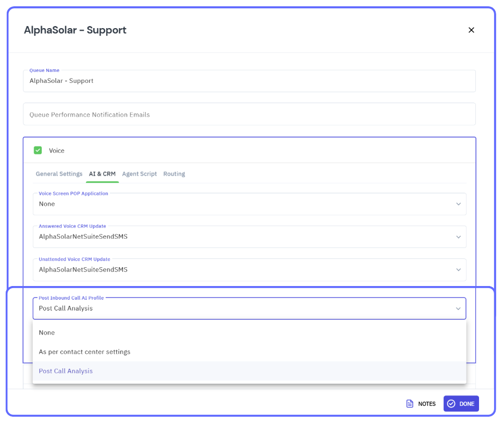Switch to the General Settings tab

coord(59,174)
